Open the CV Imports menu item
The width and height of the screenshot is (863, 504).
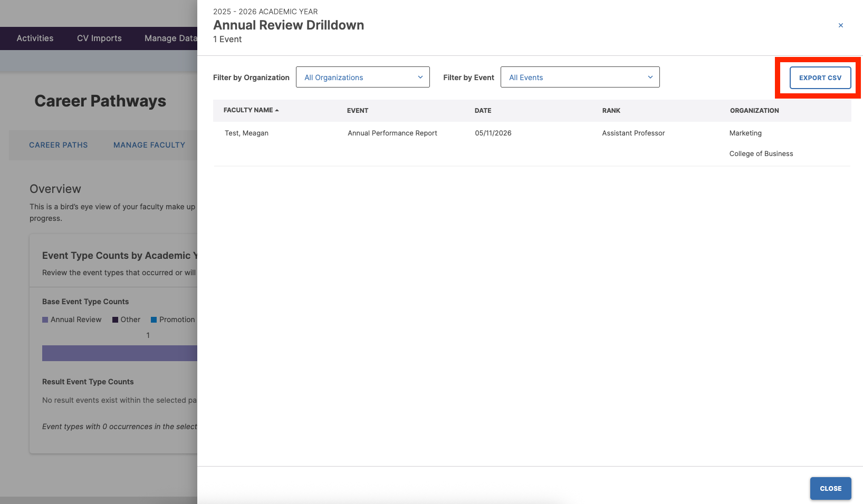pos(99,38)
